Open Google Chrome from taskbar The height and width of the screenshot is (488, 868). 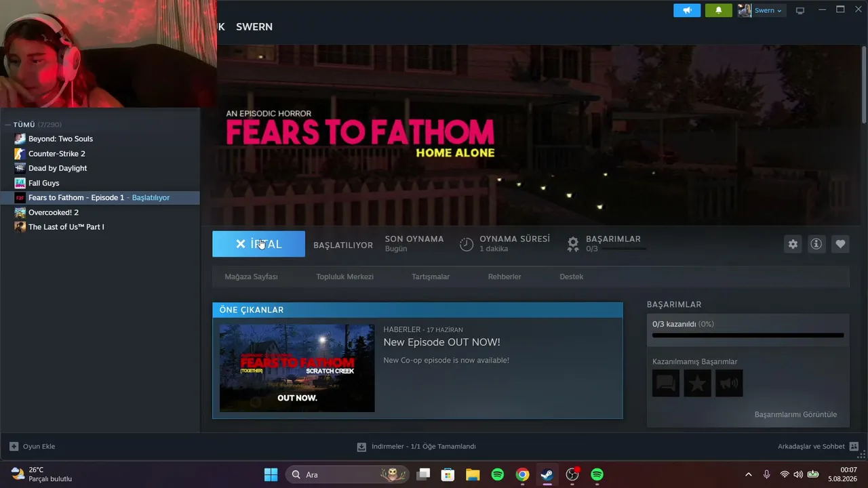(x=522, y=474)
